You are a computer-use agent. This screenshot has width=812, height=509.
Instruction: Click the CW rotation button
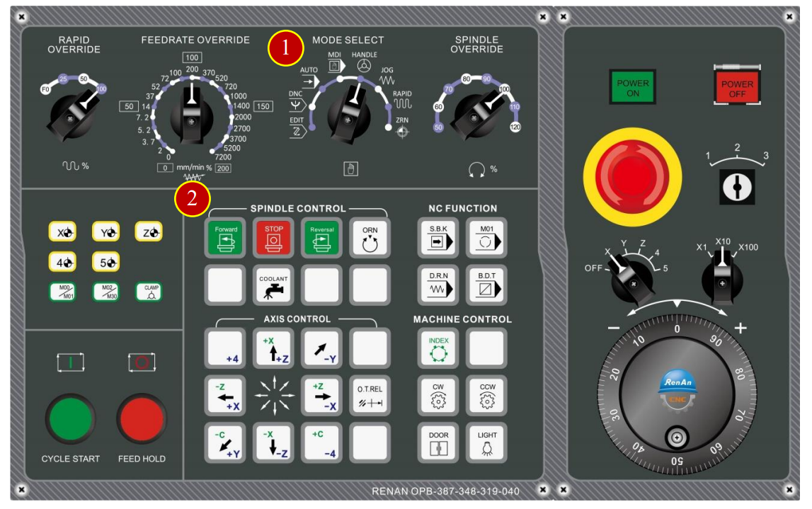[438, 396]
